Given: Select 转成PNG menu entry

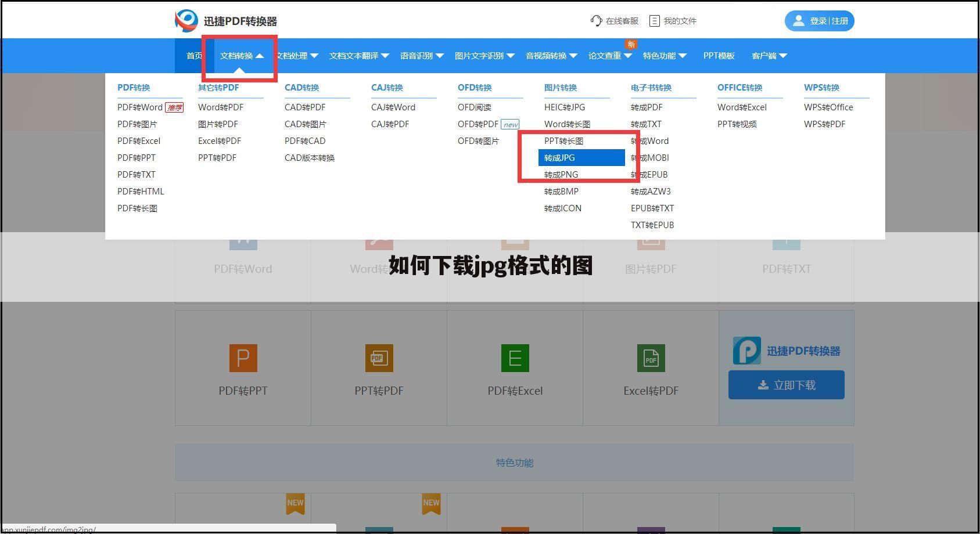Looking at the screenshot, I should 561,175.
